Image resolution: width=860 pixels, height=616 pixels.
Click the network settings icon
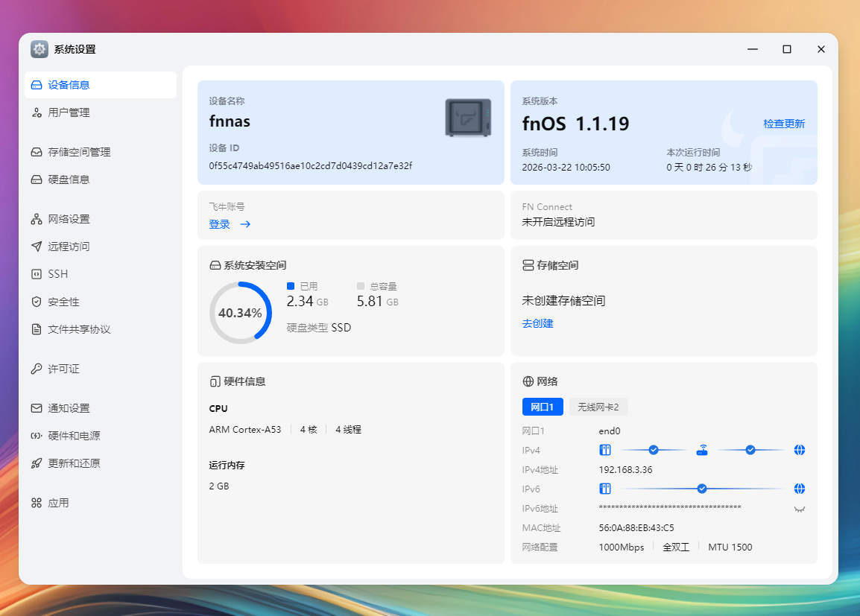pyautogui.click(x=37, y=219)
